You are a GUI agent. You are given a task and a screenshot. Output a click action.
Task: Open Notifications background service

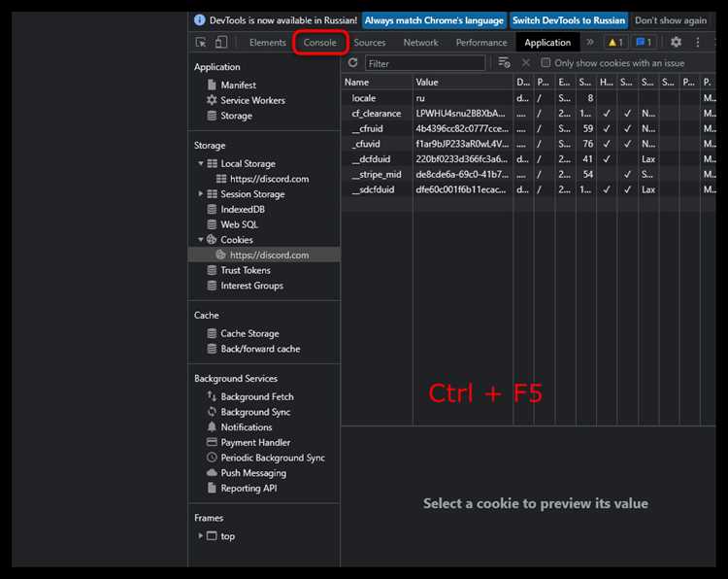tap(240, 427)
